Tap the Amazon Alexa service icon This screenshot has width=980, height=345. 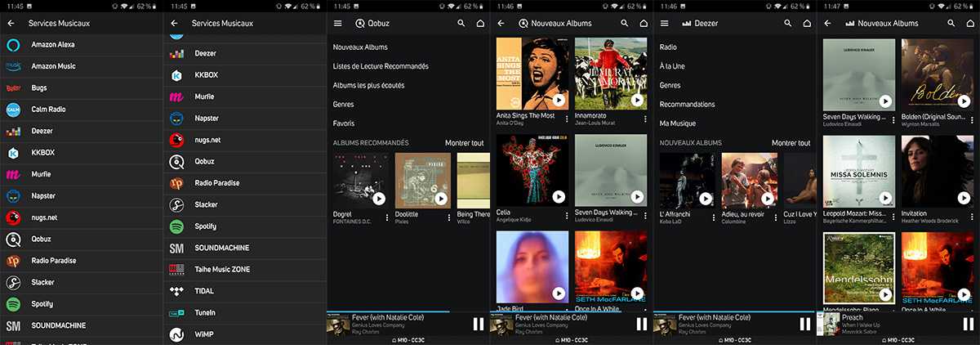click(13, 44)
